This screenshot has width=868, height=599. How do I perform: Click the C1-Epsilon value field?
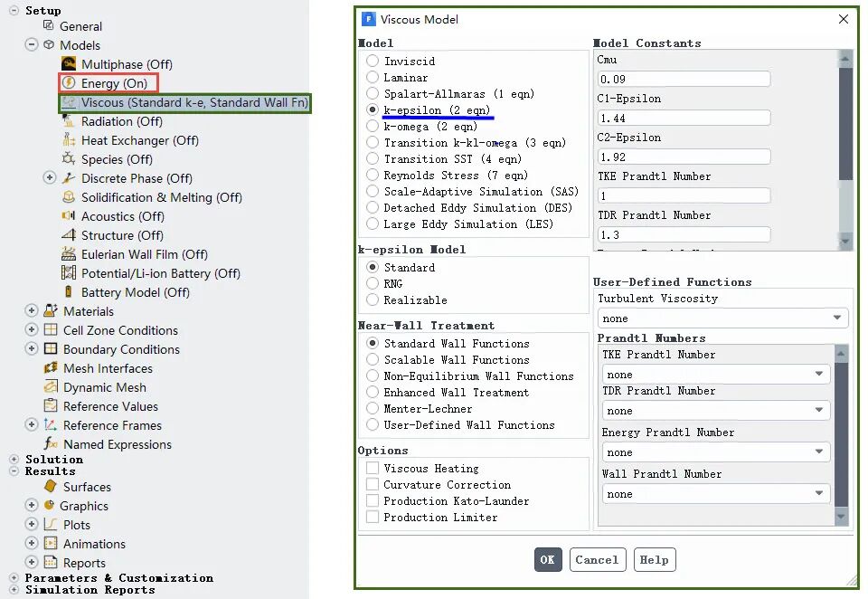point(684,118)
